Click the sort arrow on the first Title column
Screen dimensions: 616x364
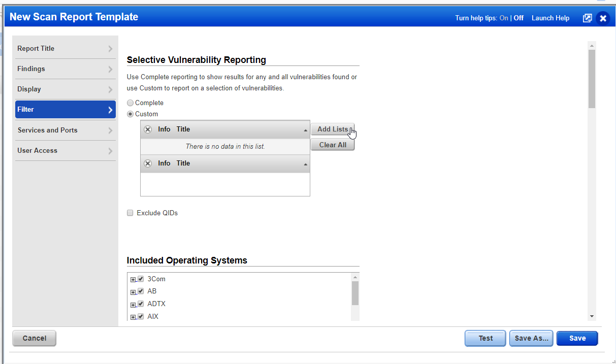pyautogui.click(x=305, y=129)
